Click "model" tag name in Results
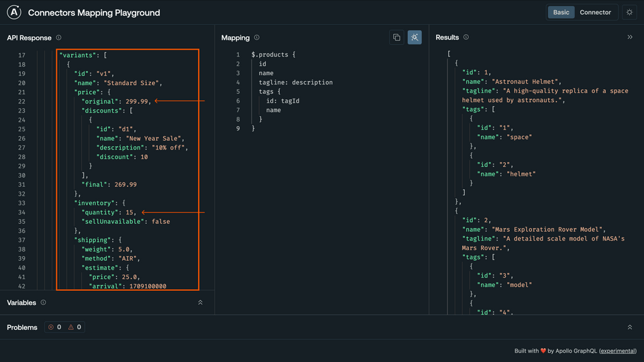Viewport: 644px width, 362px height. point(519,285)
